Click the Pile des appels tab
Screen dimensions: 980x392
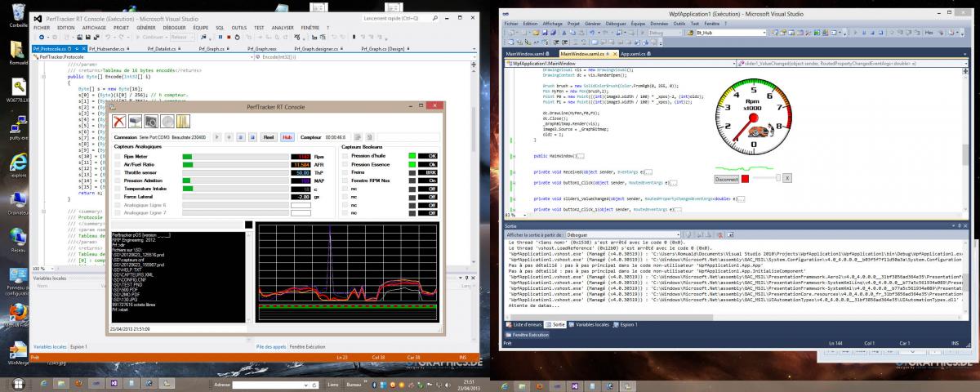click(272, 347)
